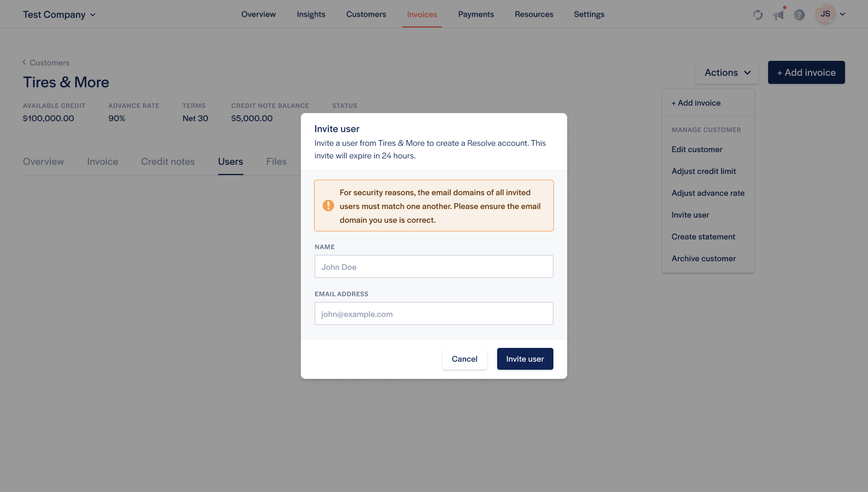The width and height of the screenshot is (868, 492).
Task: Click the Add invoice button
Action: tap(806, 72)
